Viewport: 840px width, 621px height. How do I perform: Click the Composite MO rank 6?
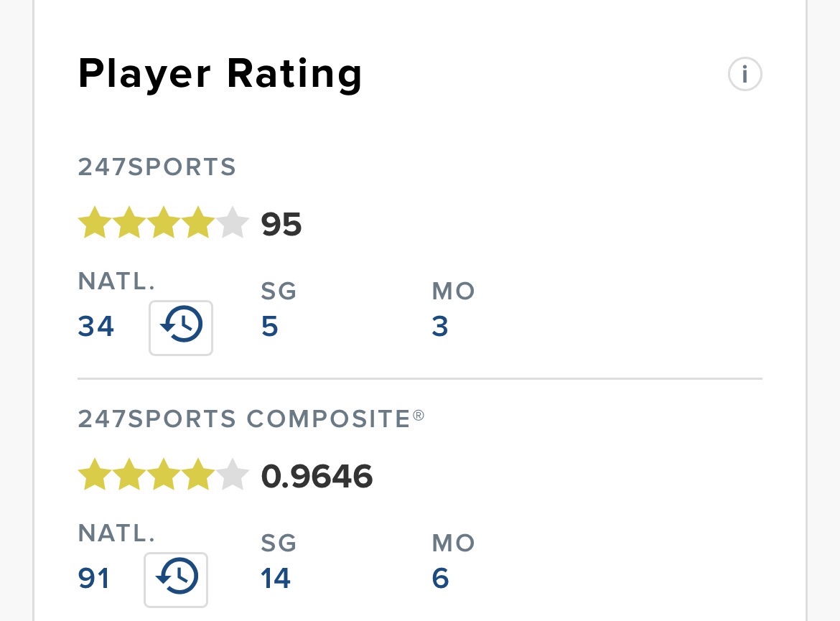coord(440,578)
